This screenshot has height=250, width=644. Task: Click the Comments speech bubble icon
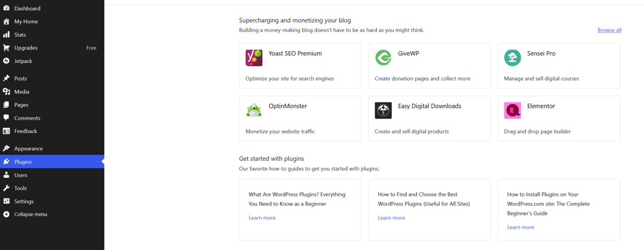tap(6, 118)
